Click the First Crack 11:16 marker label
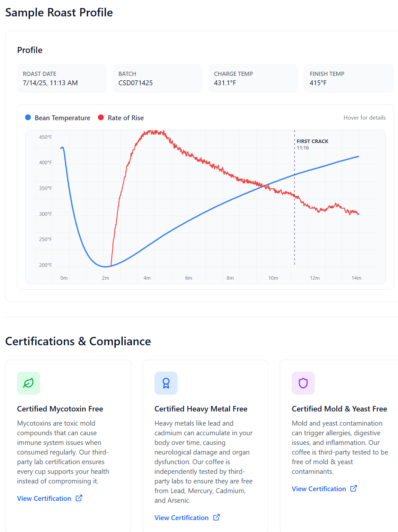The image size is (398, 532). tap(312, 144)
